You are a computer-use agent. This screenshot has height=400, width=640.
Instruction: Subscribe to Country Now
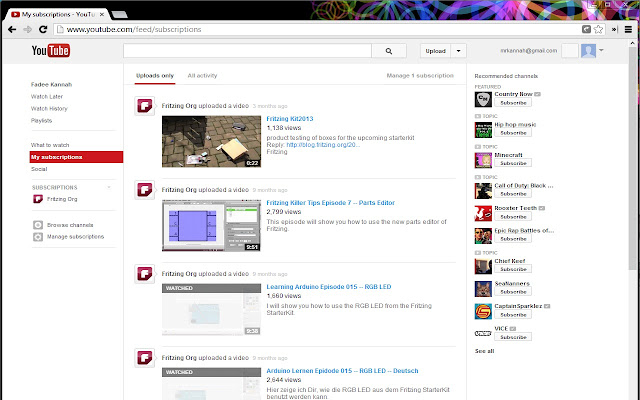click(x=513, y=103)
